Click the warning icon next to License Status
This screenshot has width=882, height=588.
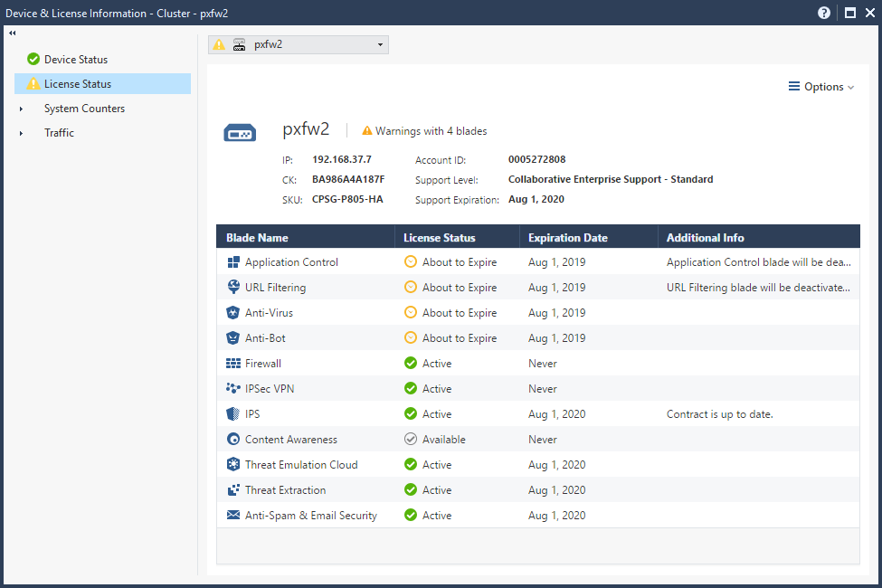33,84
